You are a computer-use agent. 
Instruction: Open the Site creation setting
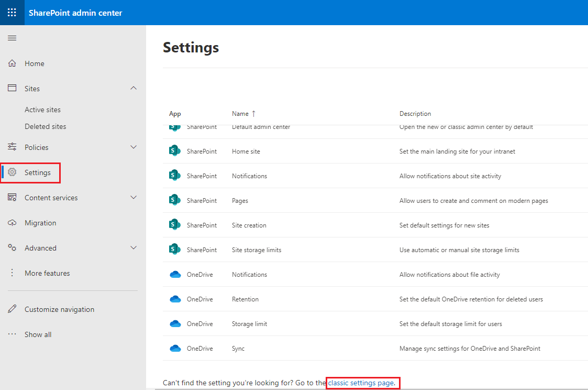[249, 225]
